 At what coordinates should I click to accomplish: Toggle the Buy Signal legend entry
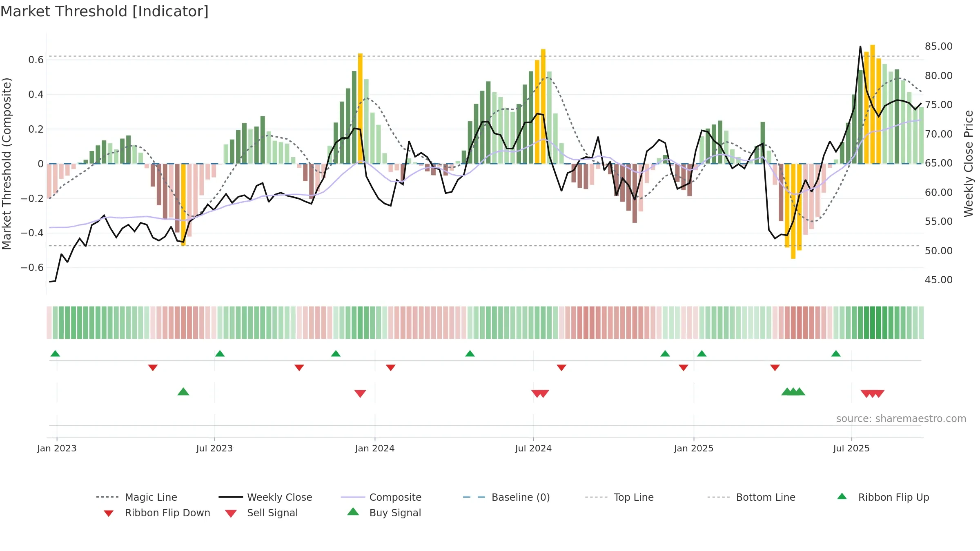384,513
